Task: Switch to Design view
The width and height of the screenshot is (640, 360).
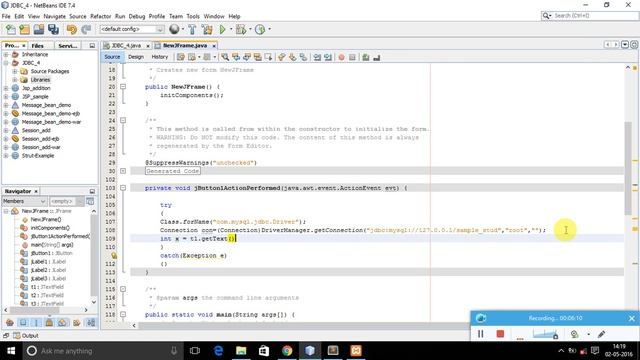Action: click(136, 57)
